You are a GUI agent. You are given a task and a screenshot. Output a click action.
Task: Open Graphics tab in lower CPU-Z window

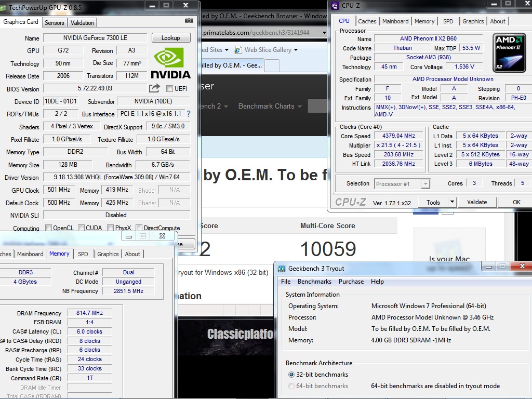[x=108, y=254]
